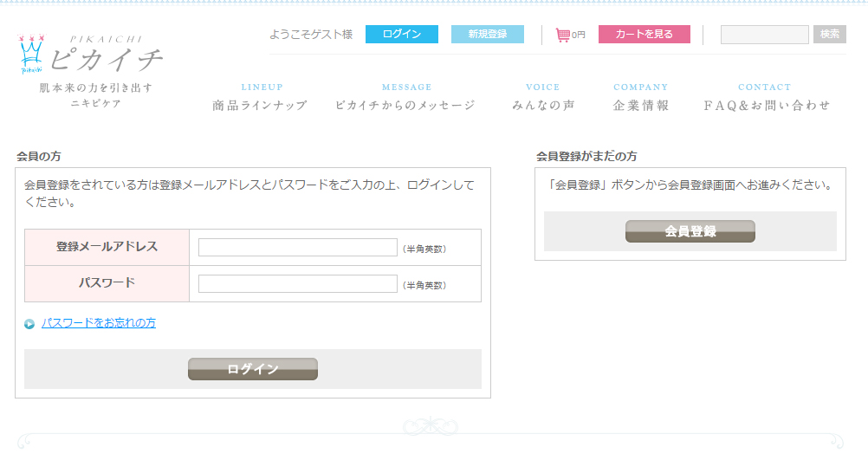Click the 新規登録 button
This screenshot has width=868, height=473.
tap(488, 35)
